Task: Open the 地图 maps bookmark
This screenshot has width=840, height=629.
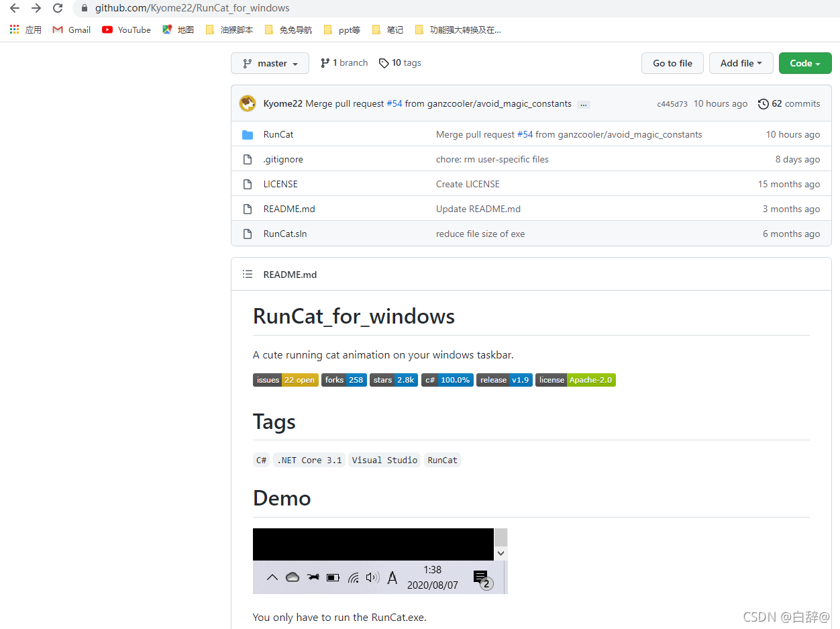Action: click(x=178, y=30)
